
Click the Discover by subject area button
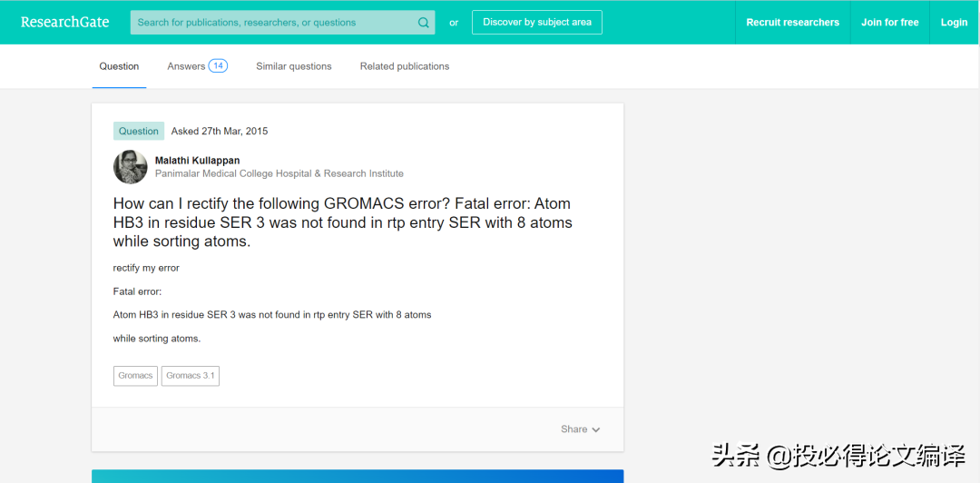536,23
